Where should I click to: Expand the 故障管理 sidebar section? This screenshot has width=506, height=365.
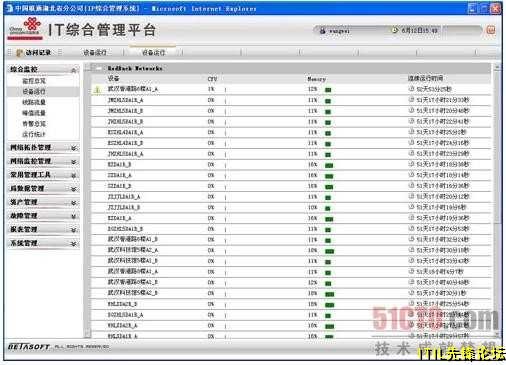(74, 216)
